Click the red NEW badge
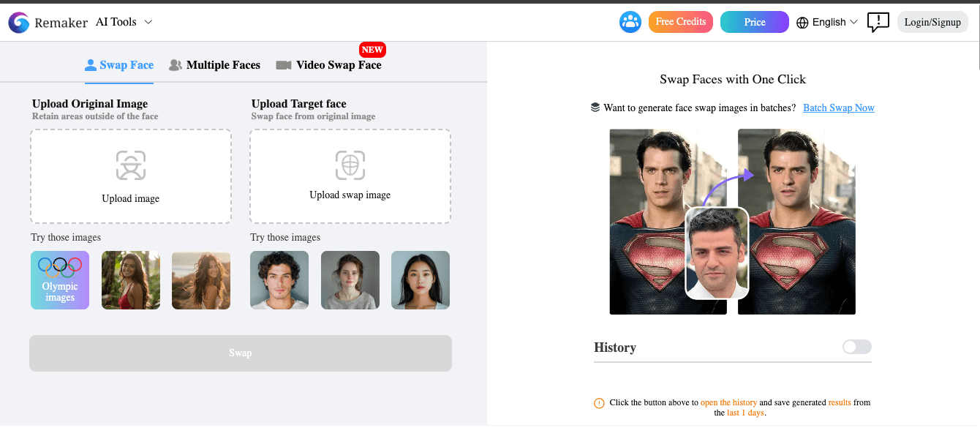This screenshot has width=980, height=436. point(372,50)
